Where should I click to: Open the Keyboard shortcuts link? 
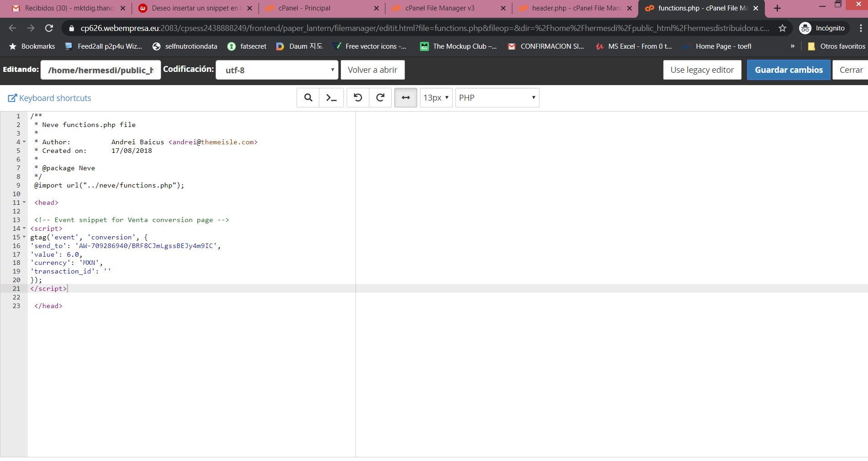pyautogui.click(x=50, y=98)
